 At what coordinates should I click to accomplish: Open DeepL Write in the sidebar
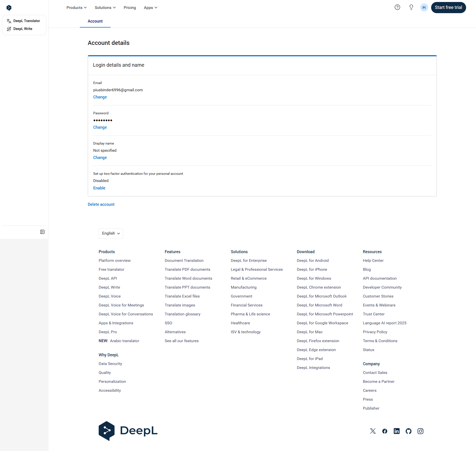tap(23, 29)
